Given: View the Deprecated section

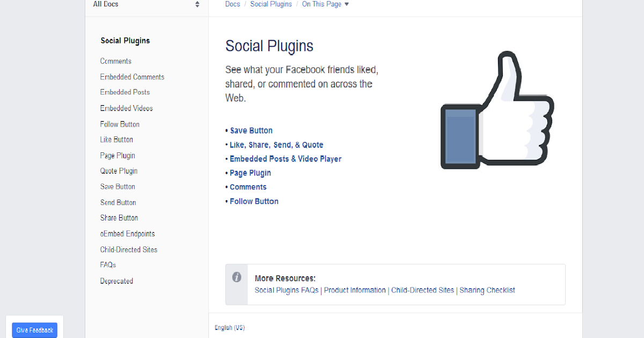Looking at the screenshot, I should click(x=116, y=281).
